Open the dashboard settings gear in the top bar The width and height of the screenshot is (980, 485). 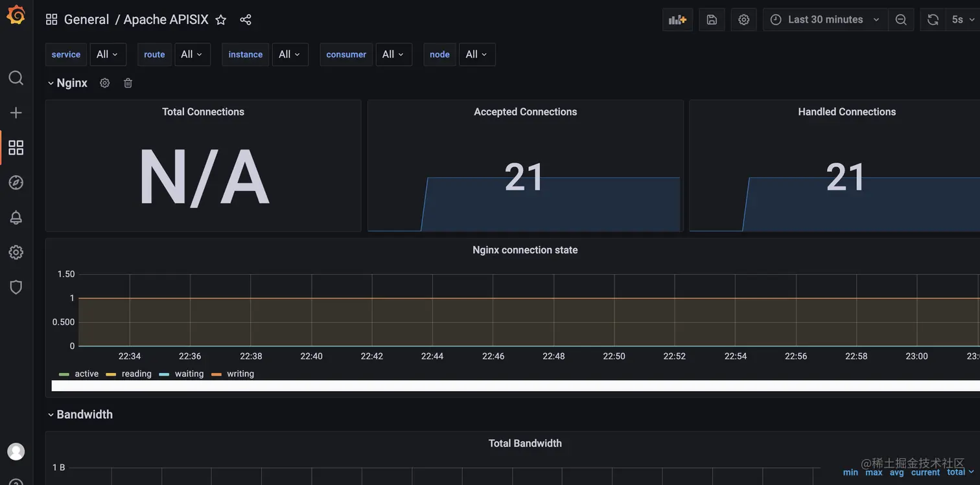coord(743,19)
